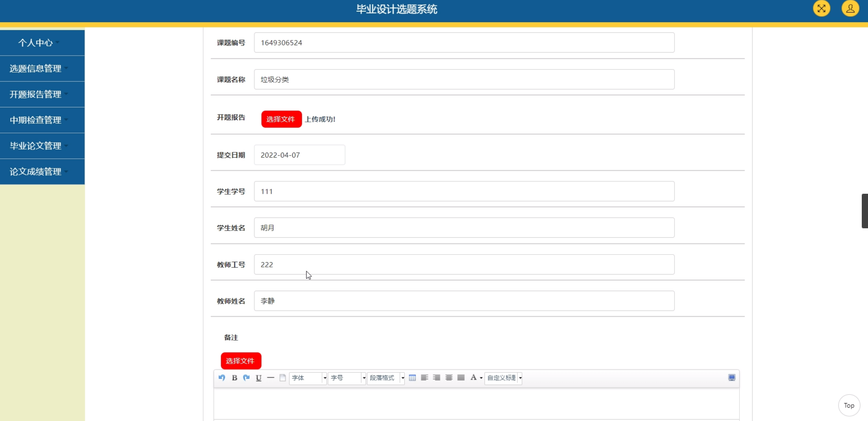Expand the 选题信息管理 sidebar menu
The height and width of the screenshot is (421, 868).
[x=42, y=68]
